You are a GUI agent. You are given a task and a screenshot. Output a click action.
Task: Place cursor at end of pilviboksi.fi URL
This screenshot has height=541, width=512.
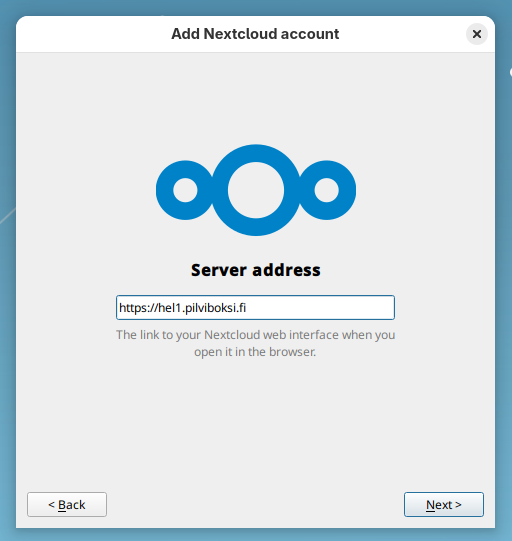click(x=247, y=307)
